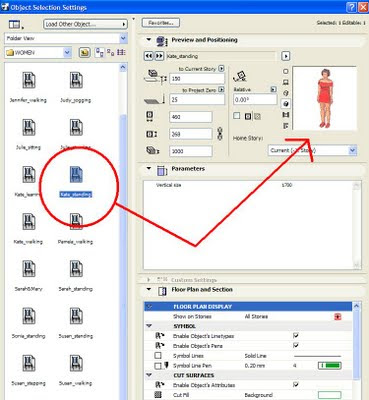Select the Sarah_standing object
The height and width of the screenshot is (400, 369).
coord(76,275)
